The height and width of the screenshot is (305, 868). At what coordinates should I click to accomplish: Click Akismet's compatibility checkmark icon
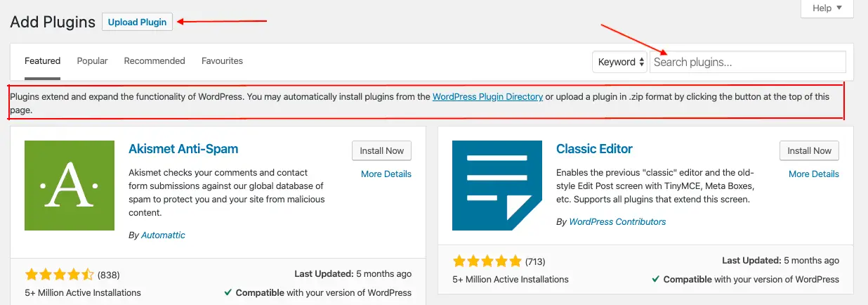[228, 292]
